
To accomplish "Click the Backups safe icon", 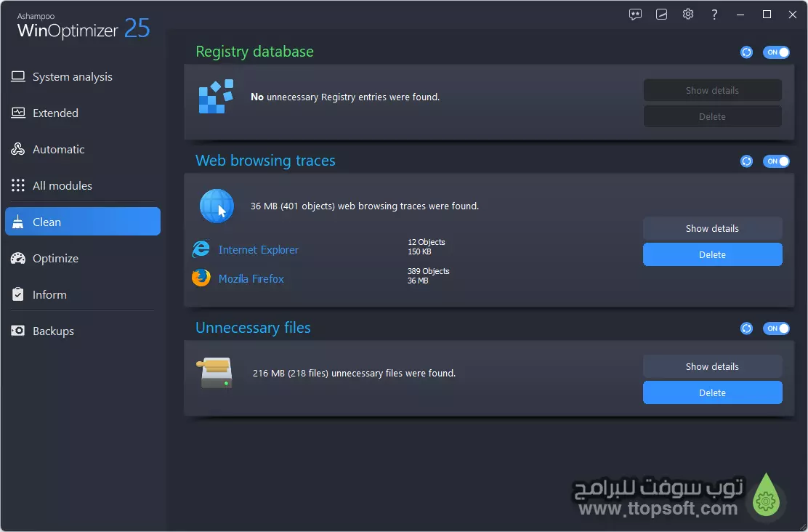I will pos(18,331).
